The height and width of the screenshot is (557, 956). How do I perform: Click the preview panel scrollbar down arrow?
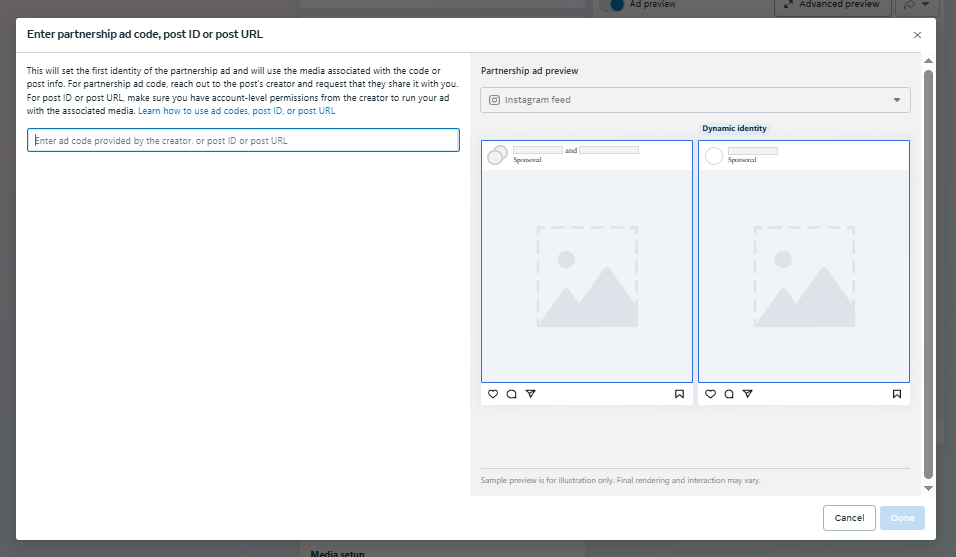928,488
